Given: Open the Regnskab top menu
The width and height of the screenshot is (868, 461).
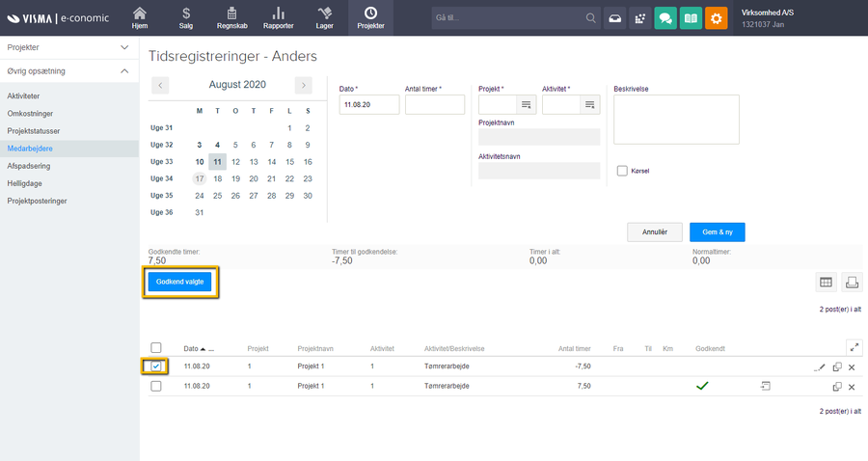Looking at the screenshot, I should click(231, 18).
